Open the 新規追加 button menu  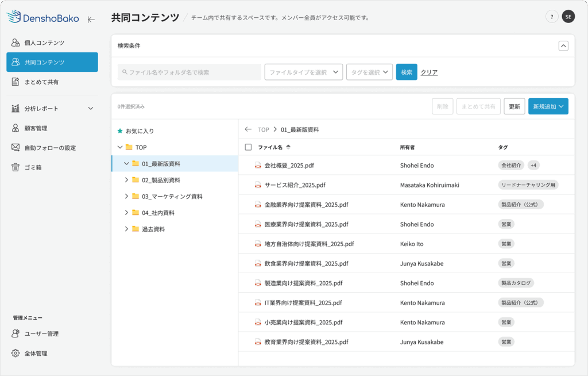click(x=548, y=106)
